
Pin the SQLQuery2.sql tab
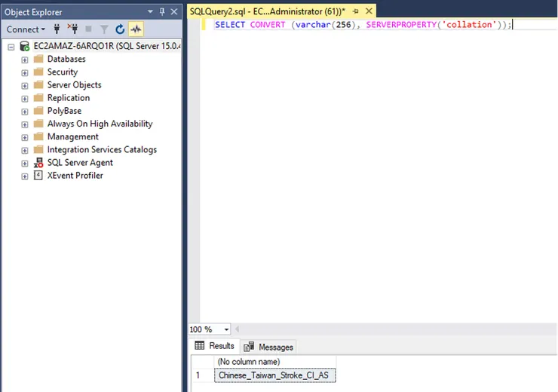pyautogui.click(x=355, y=11)
